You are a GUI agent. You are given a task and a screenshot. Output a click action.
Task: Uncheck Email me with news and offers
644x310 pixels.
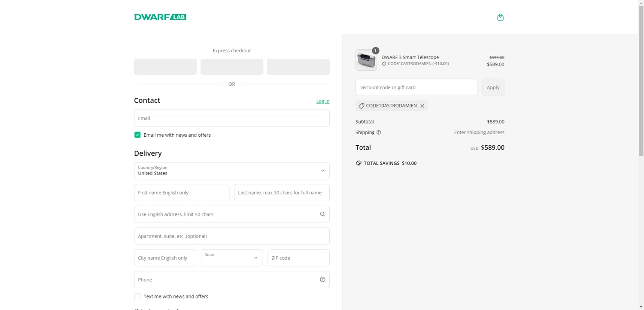pos(137,135)
